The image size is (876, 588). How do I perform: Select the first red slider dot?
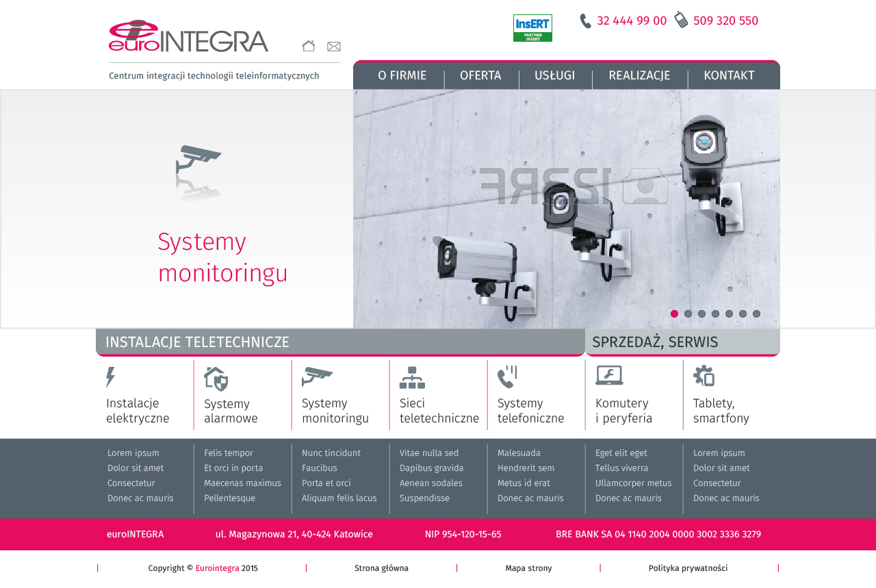[674, 314]
